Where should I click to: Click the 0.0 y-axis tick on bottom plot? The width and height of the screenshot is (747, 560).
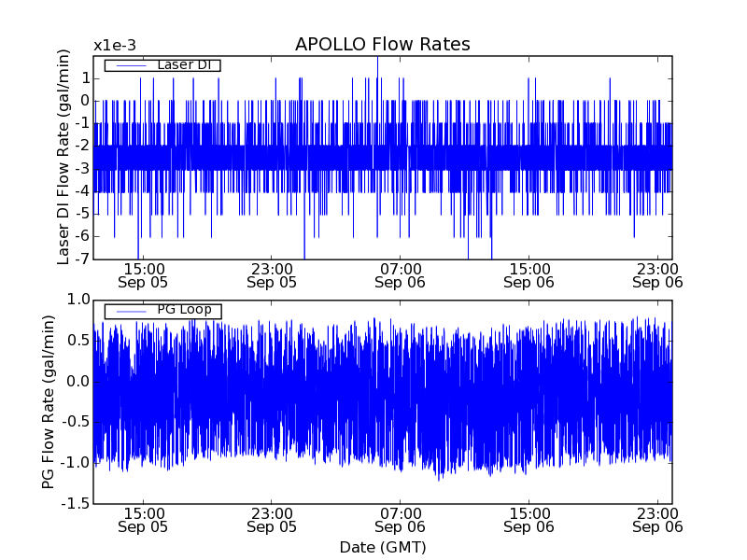(78, 382)
